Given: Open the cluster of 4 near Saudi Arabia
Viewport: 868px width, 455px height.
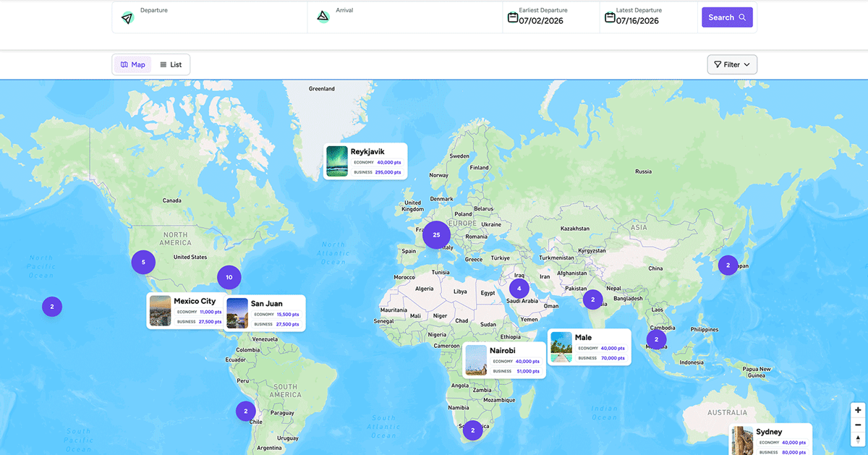Looking at the screenshot, I should coord(519,289).
